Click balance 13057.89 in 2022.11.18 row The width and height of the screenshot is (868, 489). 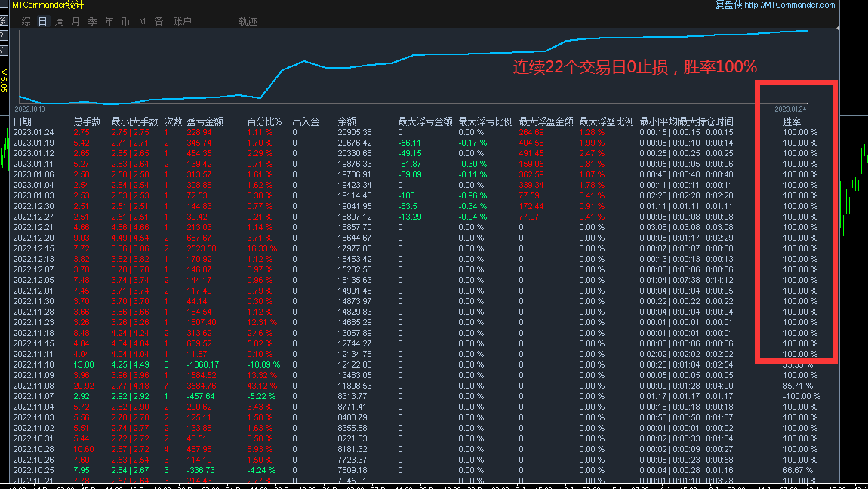(x=355, y=333)
